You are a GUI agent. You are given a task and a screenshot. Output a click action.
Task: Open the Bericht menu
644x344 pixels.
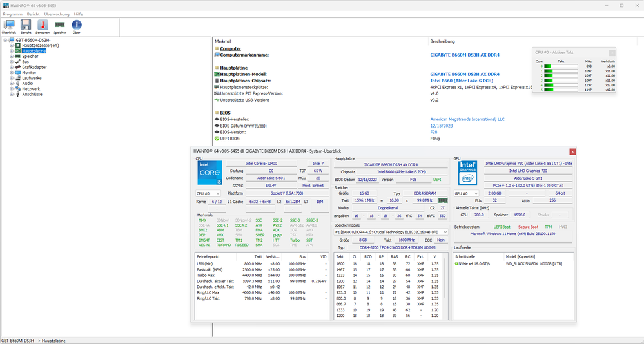point(34,14)
